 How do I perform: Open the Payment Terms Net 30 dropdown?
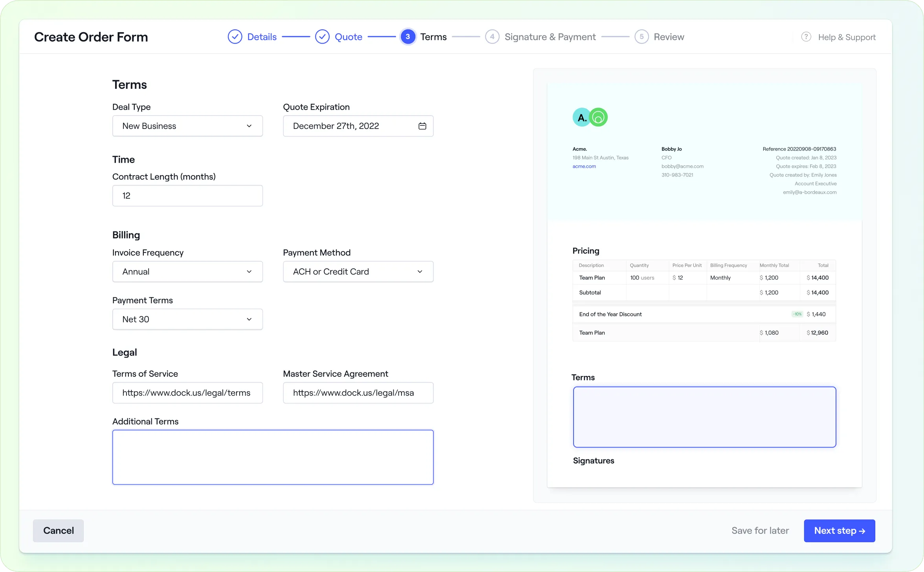[187, 319]
